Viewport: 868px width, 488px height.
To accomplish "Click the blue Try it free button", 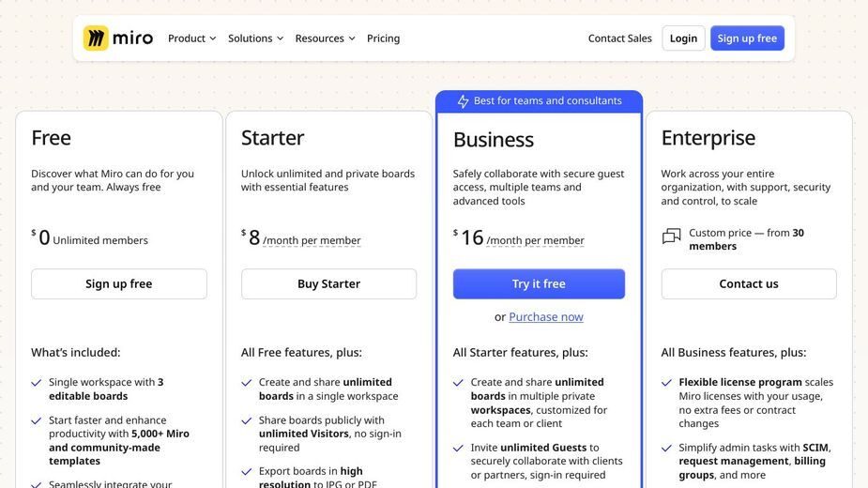I will [x=539, y=283].
